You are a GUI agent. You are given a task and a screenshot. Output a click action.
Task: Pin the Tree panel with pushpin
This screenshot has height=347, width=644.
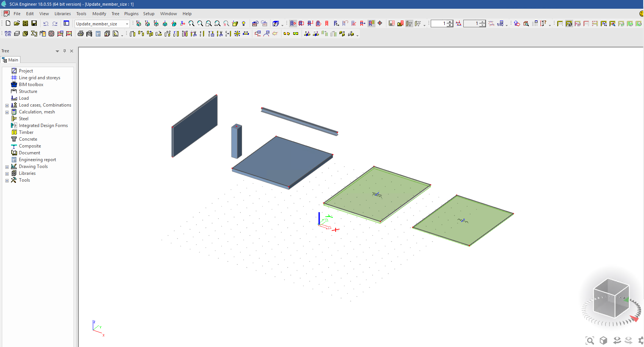(x=64, y=51)
